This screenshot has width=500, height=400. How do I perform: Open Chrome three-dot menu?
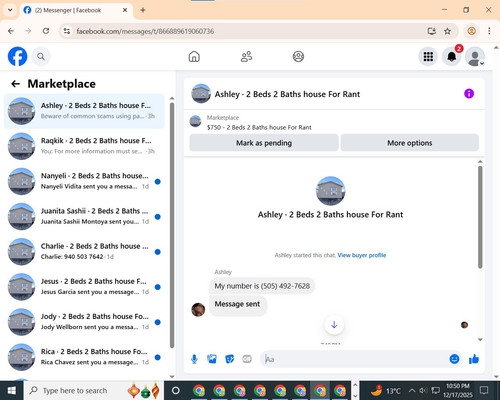(x=489, y=31)
